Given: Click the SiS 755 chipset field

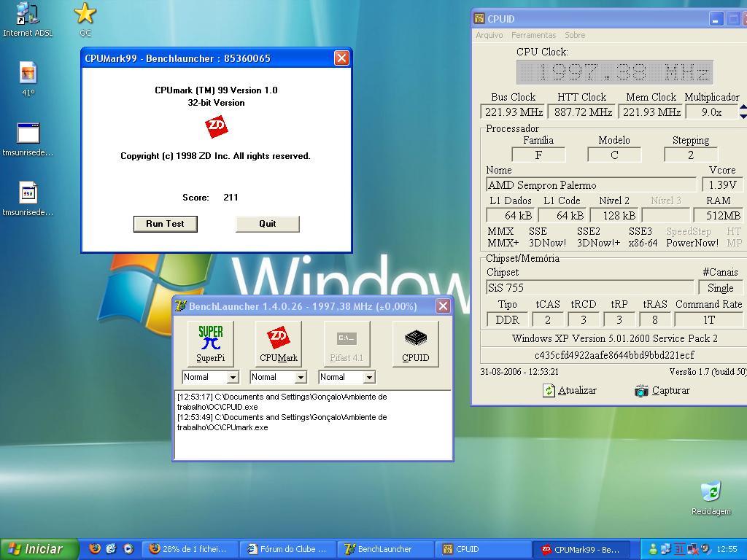Looking at the screenshot, I should coord(589,287).
